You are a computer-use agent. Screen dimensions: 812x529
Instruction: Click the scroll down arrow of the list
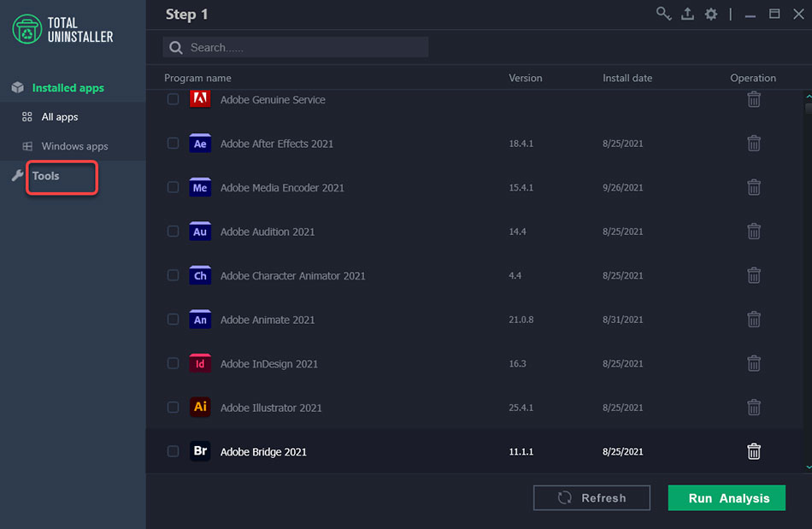click(809, 467)
